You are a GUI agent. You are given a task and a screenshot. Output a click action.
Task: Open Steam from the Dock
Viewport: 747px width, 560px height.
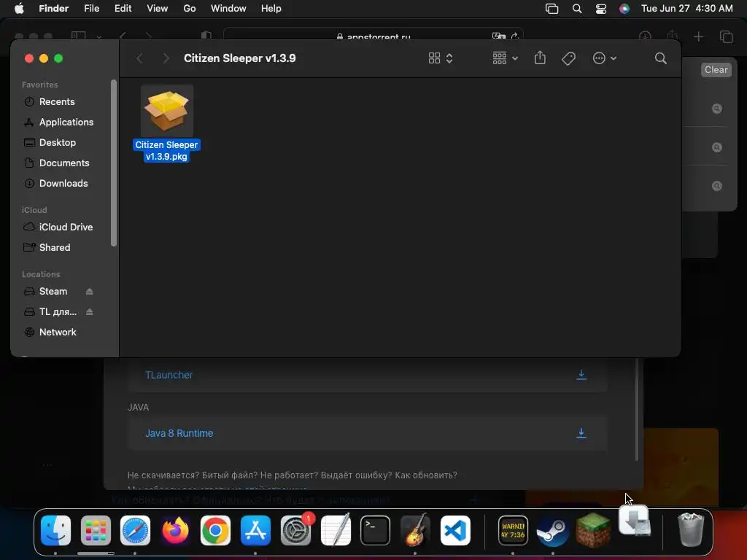pyautogui.click(x=553, y=531)
